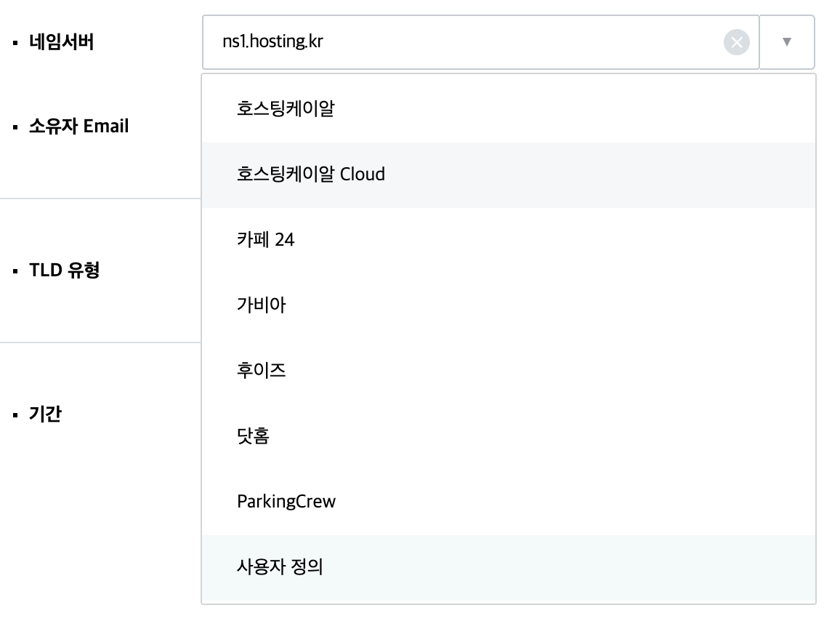840x621 pixels.
Task: Click the 소유자 Email label
Action: coord(78,126)
